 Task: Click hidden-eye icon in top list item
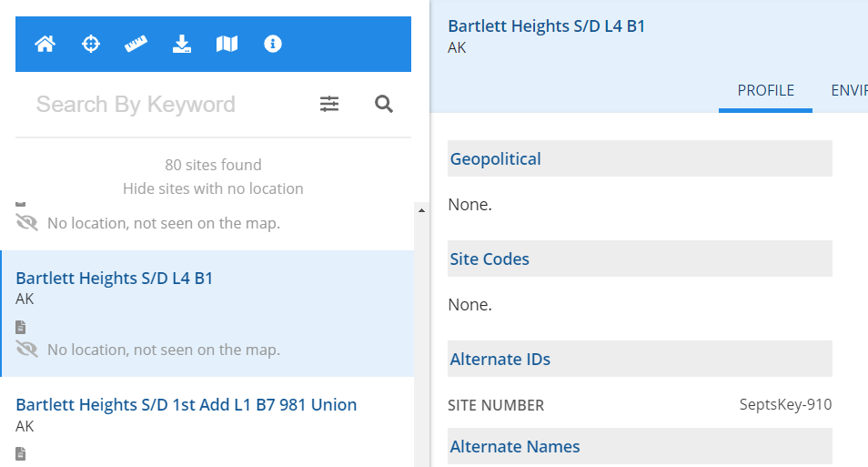pos(27,223)
